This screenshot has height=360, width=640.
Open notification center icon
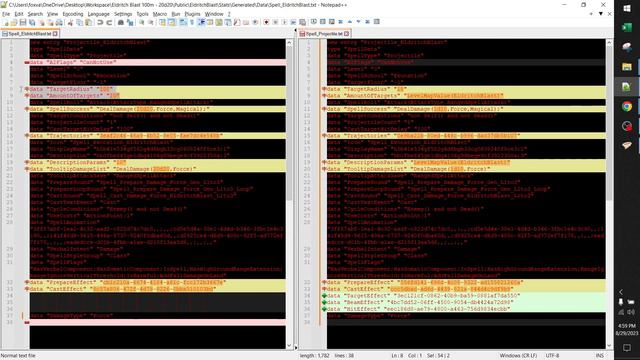click(x=627, y=347)
